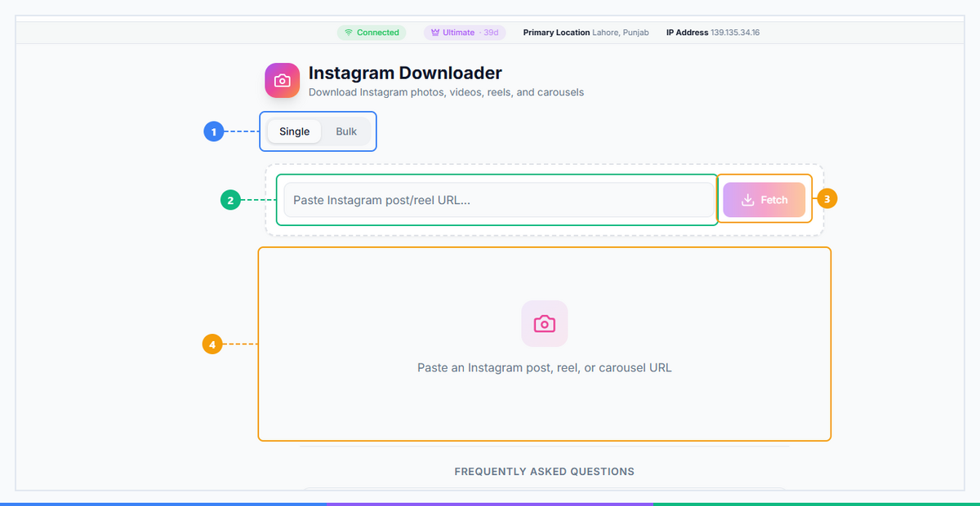This screenshot has height=506, width=980.
Task: Focus the Paste Instagram post/reel URL field
Action: click(499, 200)
